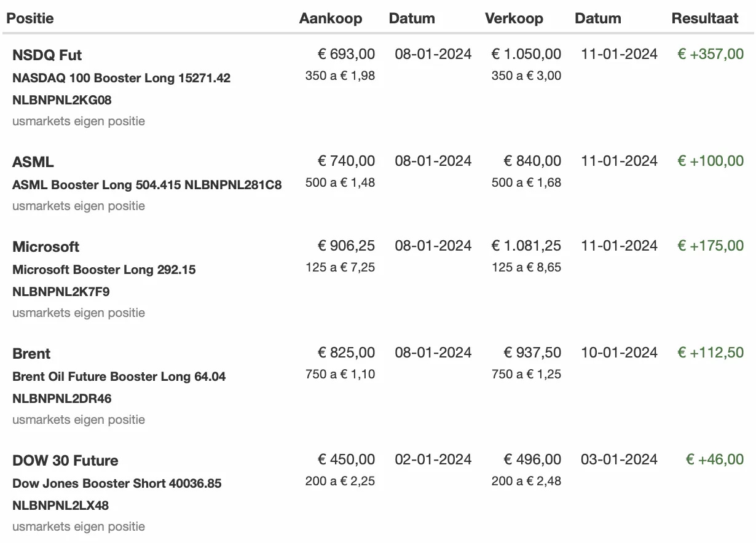This screenshot has height=543, width=756.
Task: Open the NSDQ Fut position
Action: 47,55
